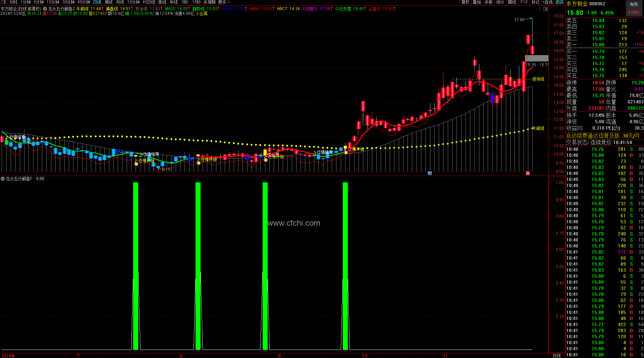Screen dimensions: 644x358
Task: Click the month 8 marker on time axis
Action: coord(181,356)
